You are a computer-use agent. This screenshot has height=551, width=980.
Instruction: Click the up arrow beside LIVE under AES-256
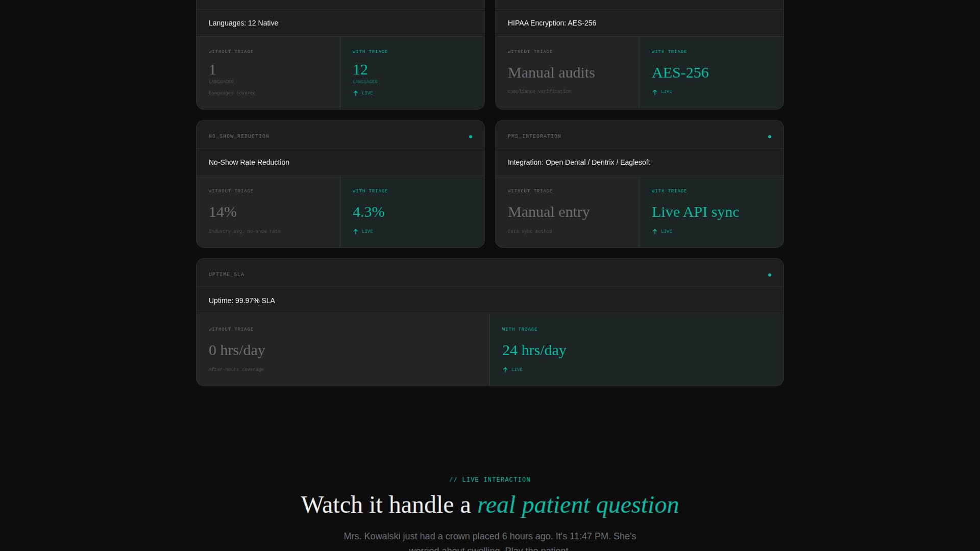[x=655, y=92]
